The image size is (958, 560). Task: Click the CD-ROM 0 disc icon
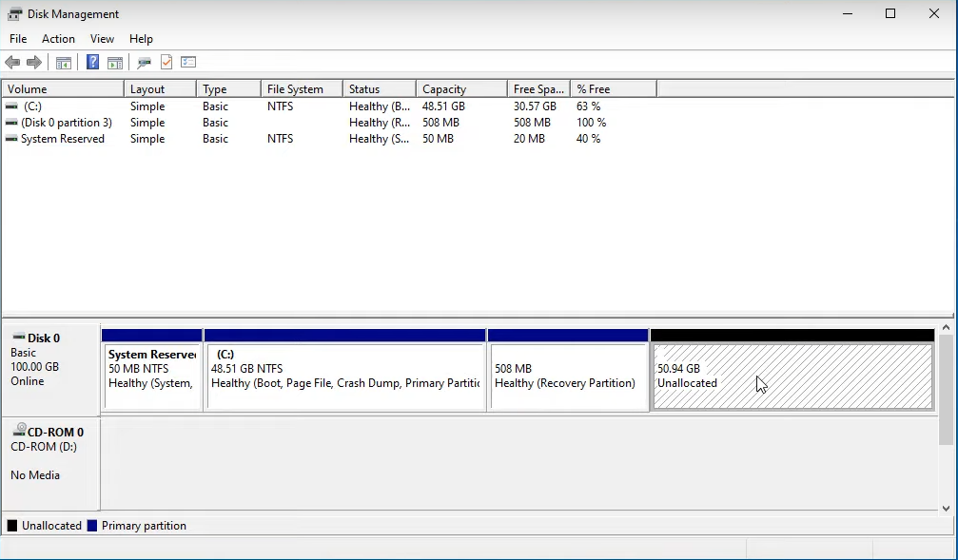click(x=19, y=430)
